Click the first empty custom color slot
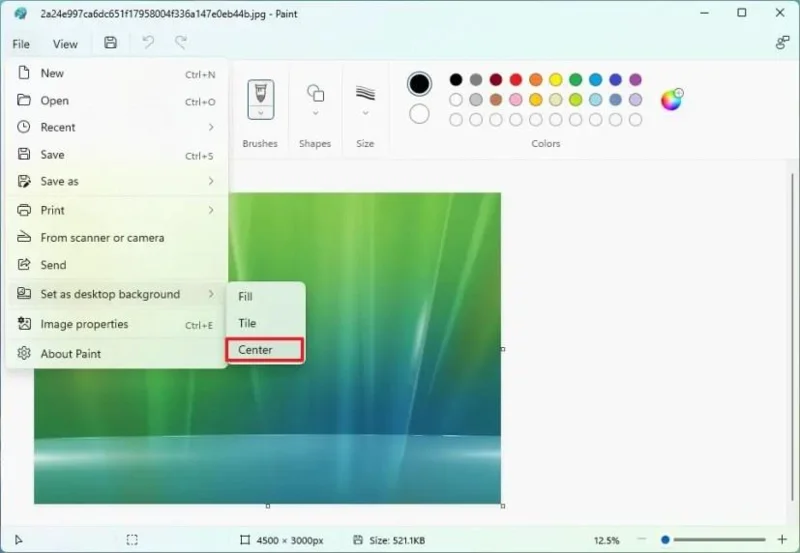Viewport: 800px width, 553px height. tap(456, 120)
